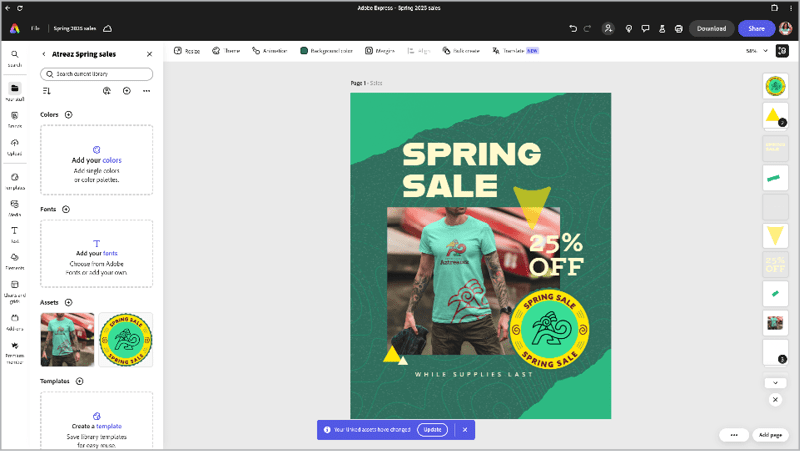
Task: Close the layers stack panel
Action: coord(775,399)
